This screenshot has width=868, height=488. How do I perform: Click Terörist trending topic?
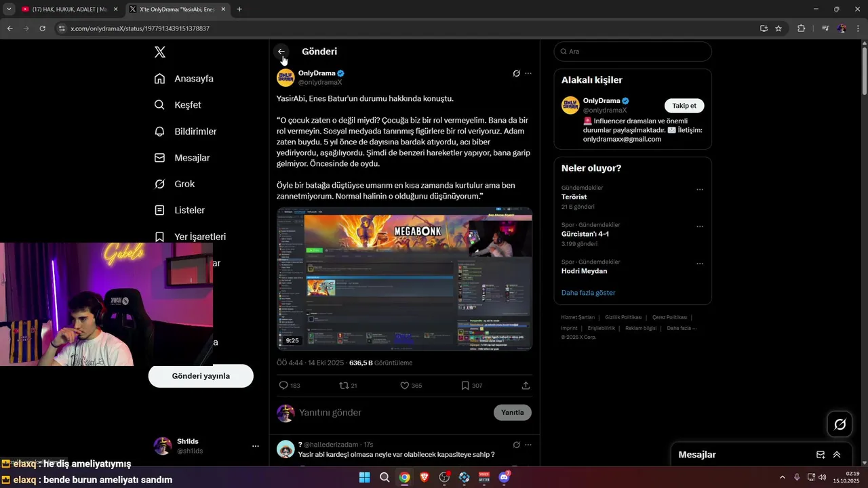[574, 197]
